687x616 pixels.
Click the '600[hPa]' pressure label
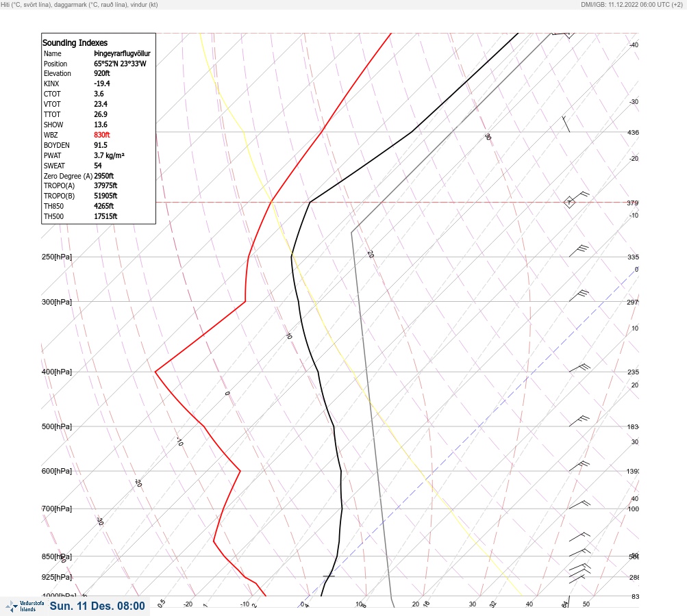pos(57,471)
